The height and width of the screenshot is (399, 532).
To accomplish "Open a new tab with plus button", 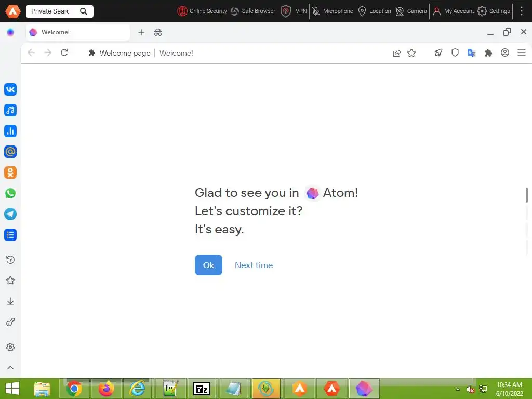I will [141, 32].
